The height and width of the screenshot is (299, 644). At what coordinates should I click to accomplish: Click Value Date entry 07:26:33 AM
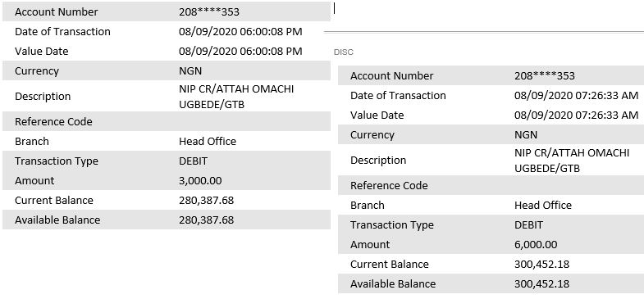pyautogui.click(x=576, y=116)
